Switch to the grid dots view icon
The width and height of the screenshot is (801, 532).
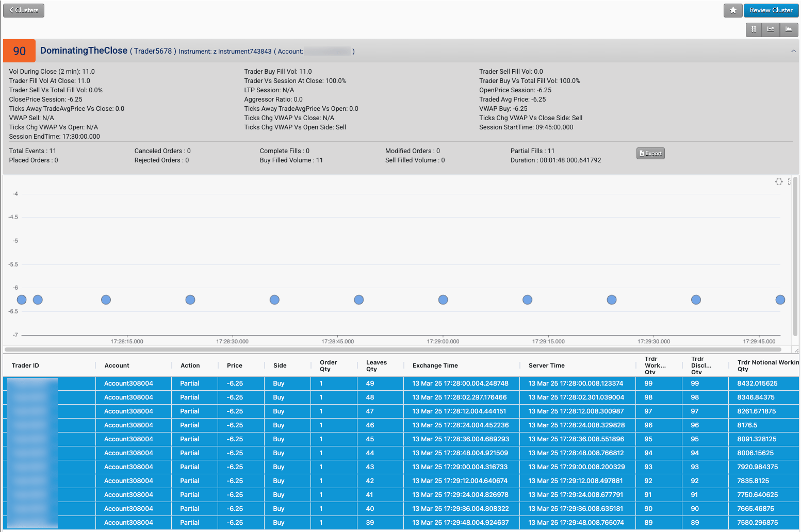[x=754, y=30]
